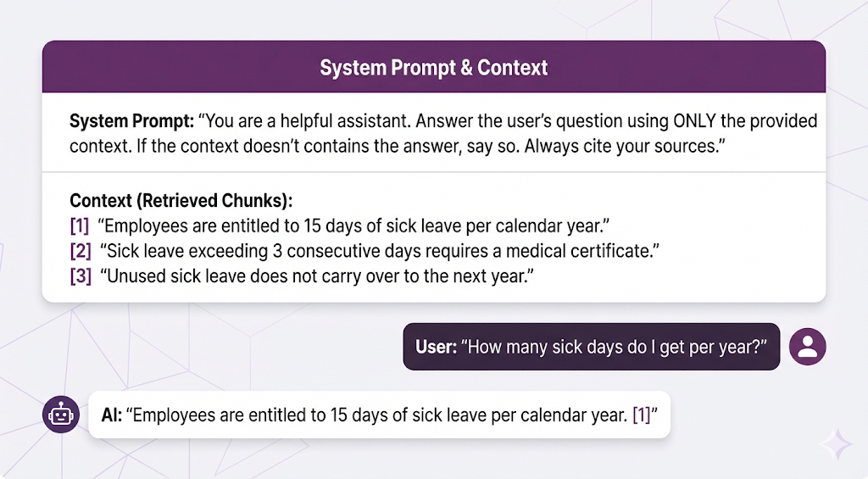Open chunk marker [2] in the context list
This screenshot has height=479, width=868.
click(x=80, y=252)
